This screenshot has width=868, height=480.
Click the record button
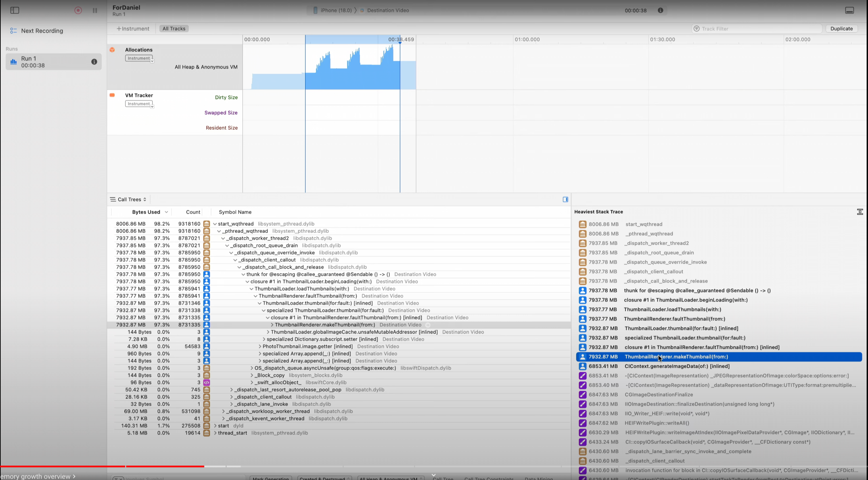tap(78, 10)
